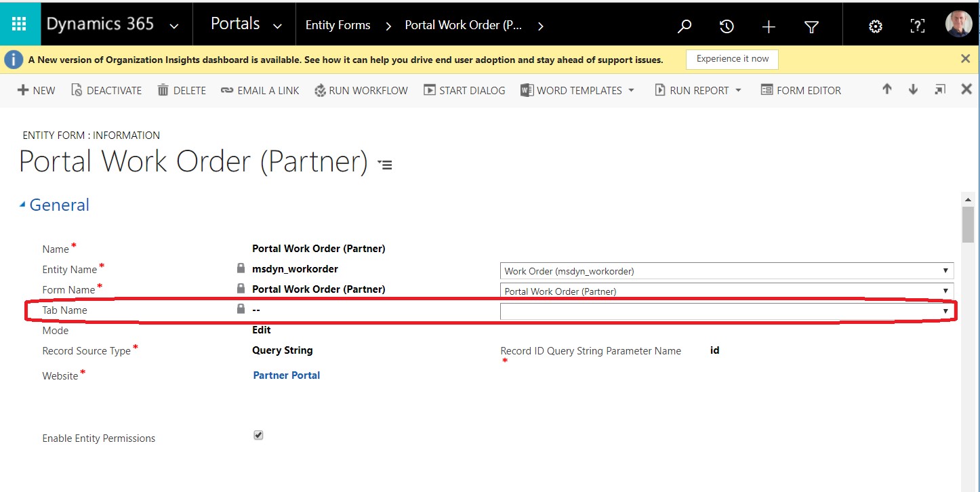Go to previous record up arrow
The height and width of the screenshot is (492, 980).
(886, 89)
